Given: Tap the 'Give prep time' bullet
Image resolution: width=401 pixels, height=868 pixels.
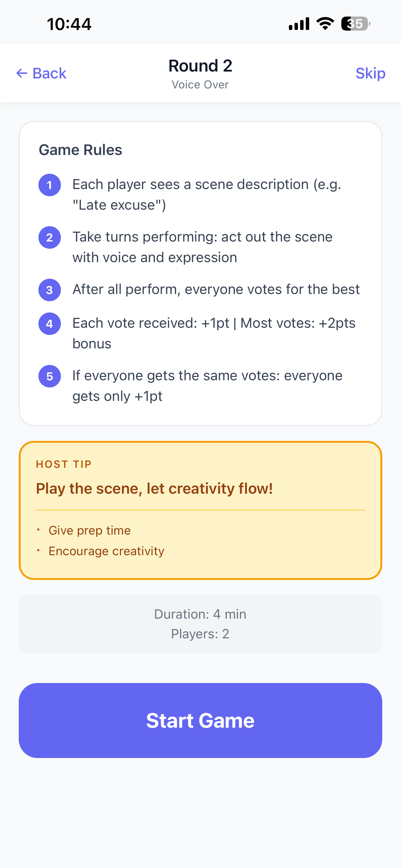Looking at the screenshot, I should (90, 530).
